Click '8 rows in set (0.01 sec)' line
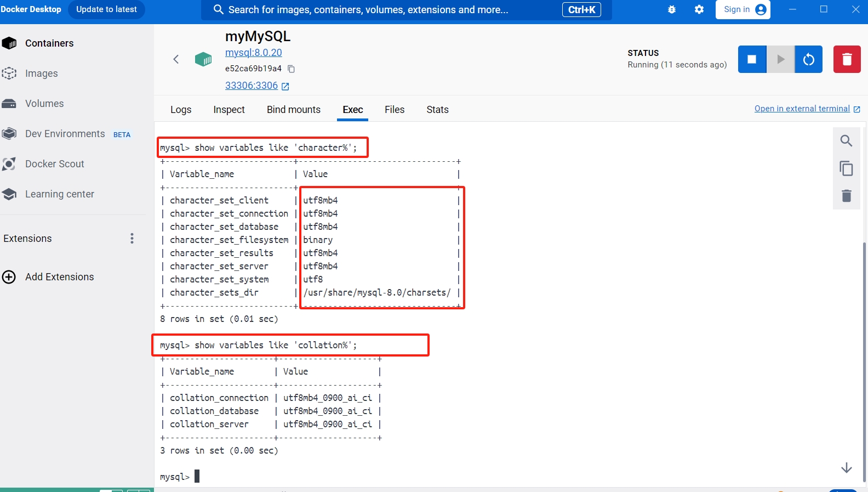This screenshot has width=868, height=492. [219, 319]
